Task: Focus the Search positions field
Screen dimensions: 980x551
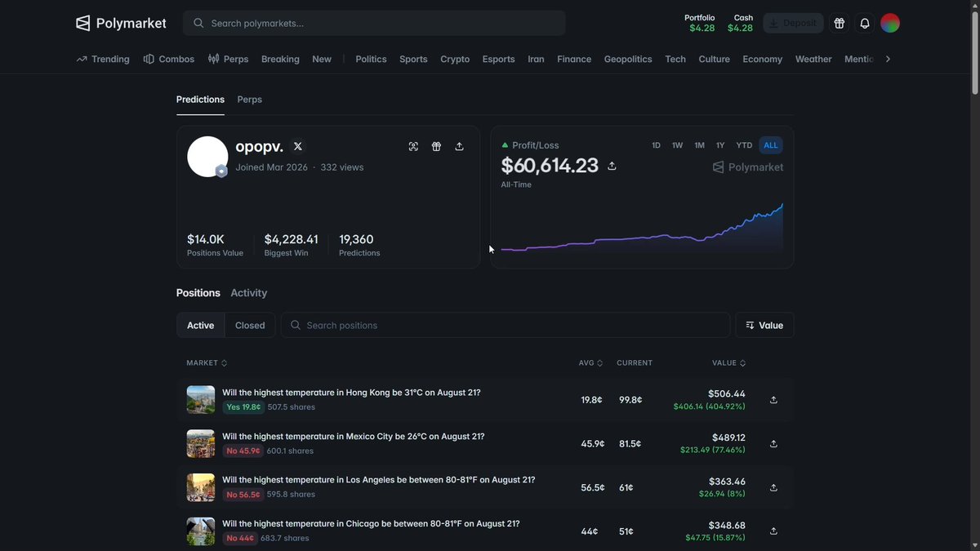Action: click(x=506, y=325)
